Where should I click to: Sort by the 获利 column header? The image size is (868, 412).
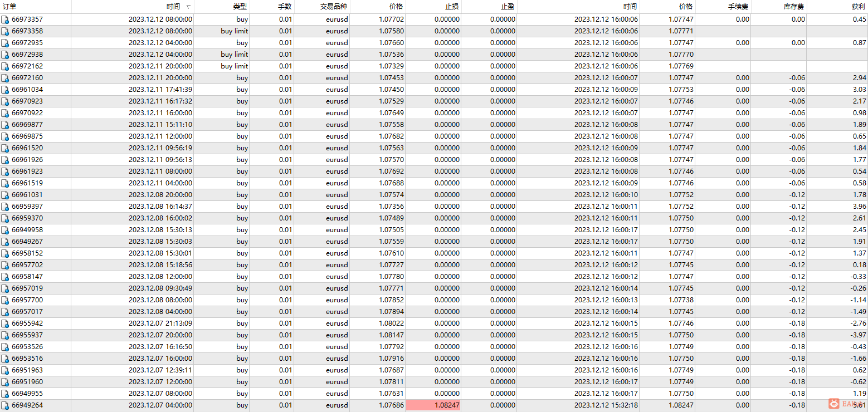pos(837,7)
